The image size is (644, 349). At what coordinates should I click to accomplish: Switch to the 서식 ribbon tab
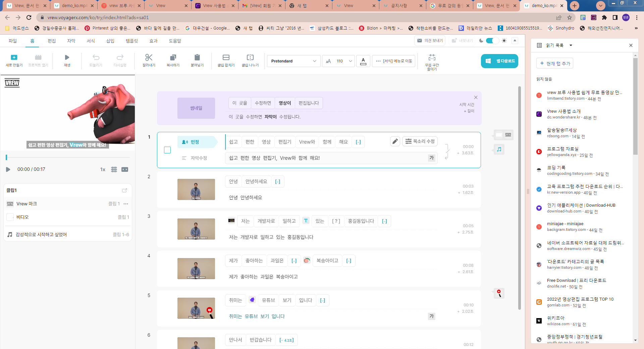point(90,41)
